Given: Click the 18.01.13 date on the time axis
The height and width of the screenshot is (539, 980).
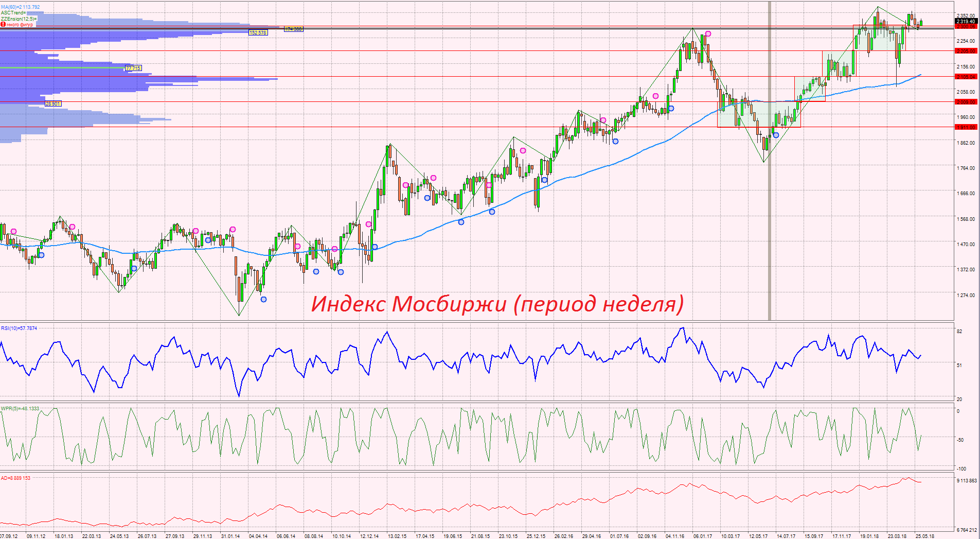Looking at the screenshot, I should (x=64, y=536).
